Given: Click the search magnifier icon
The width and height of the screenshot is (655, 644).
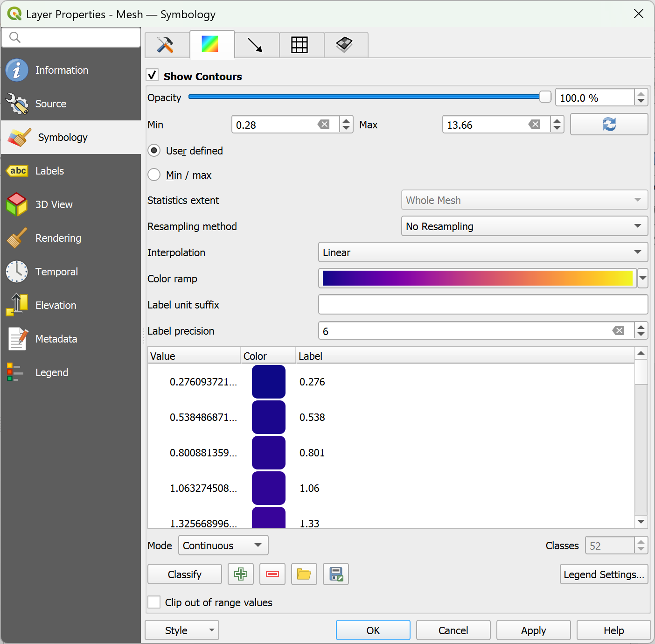Looking at the screenshot, I should click(15, 37).
